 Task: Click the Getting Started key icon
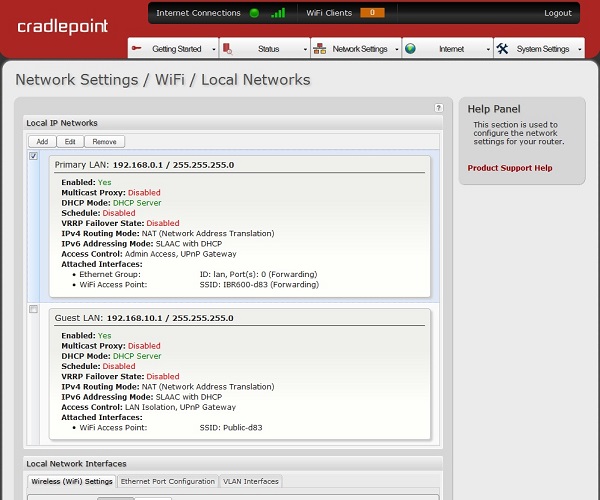pyautogui.click(x=137, y=48)
